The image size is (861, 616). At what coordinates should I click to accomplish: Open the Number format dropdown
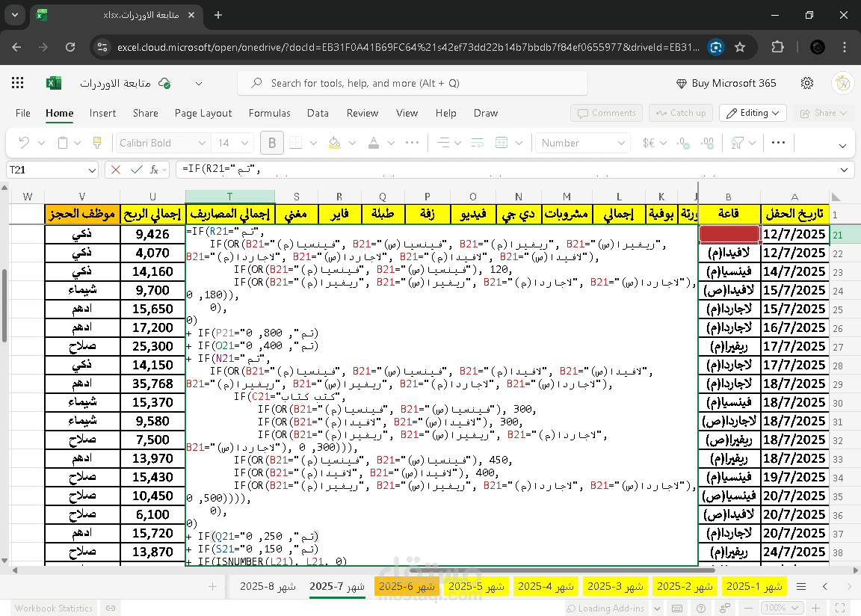[x=583, y=143]
